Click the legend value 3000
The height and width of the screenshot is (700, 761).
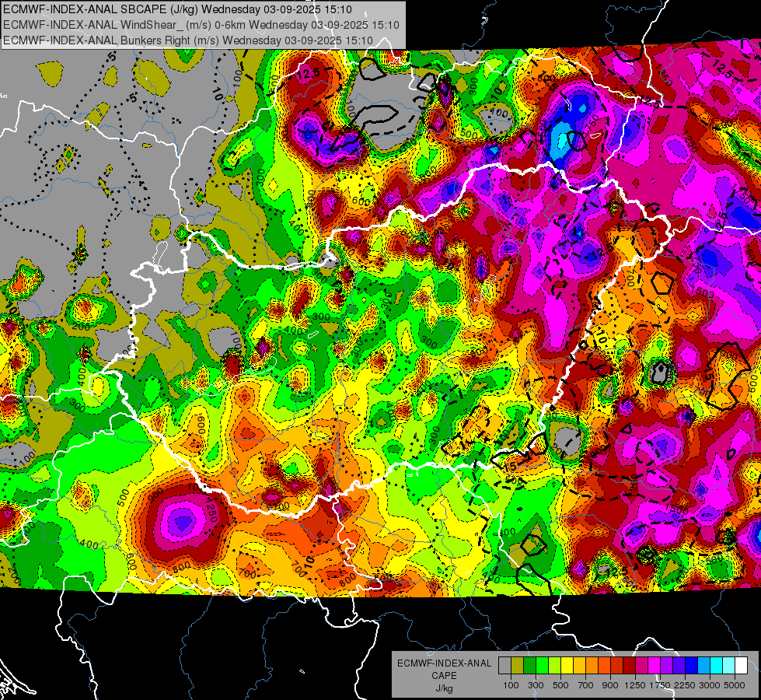(x=710, y=685)
